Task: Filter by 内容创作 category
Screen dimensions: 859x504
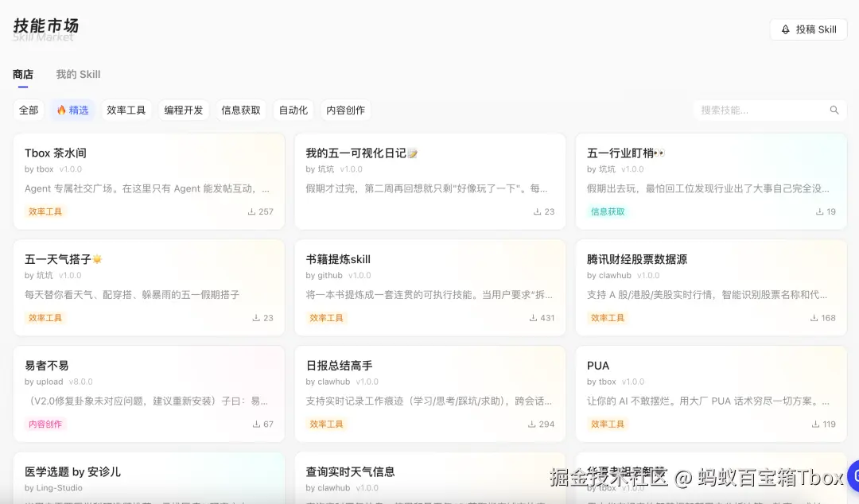Action: pyautogui.click(x=346, y=110)
